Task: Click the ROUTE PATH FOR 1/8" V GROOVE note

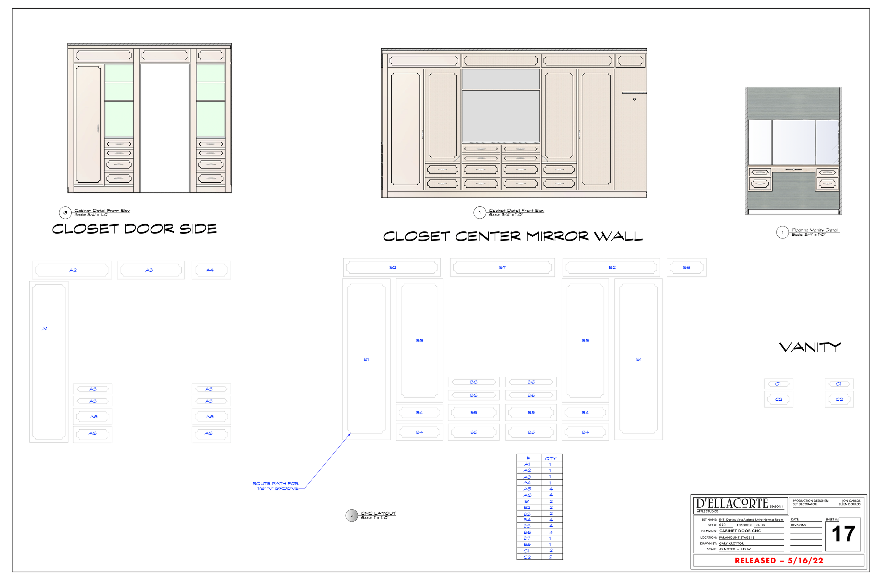Action: (x=276, y=486)
